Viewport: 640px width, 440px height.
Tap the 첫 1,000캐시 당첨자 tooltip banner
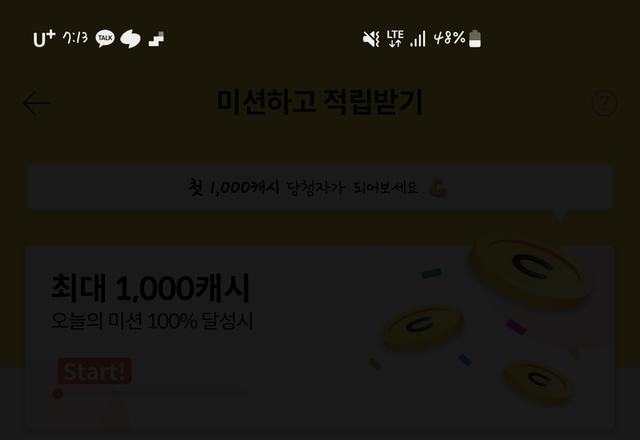click(x=320, y=188)
